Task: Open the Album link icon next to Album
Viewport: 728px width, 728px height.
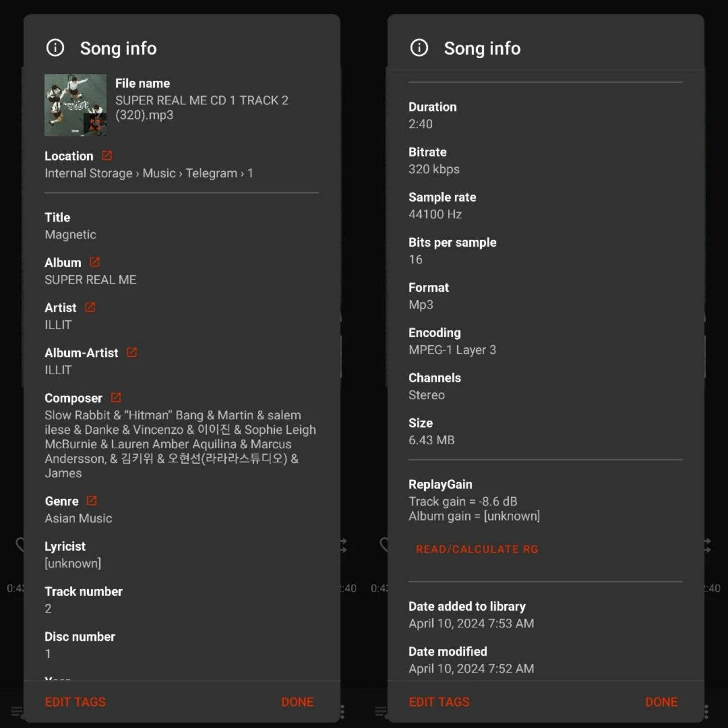Action: 95,262
